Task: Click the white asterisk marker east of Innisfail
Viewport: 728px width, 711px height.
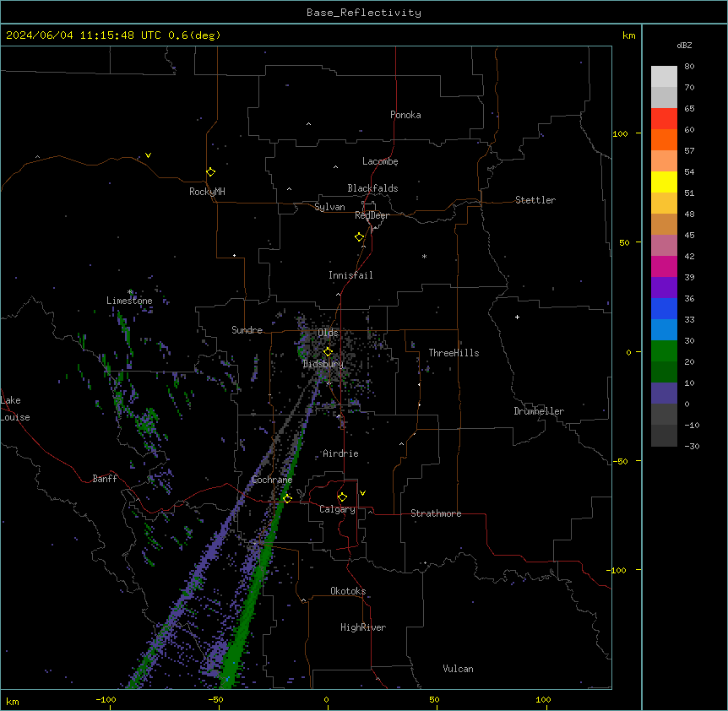Action: 424,256
